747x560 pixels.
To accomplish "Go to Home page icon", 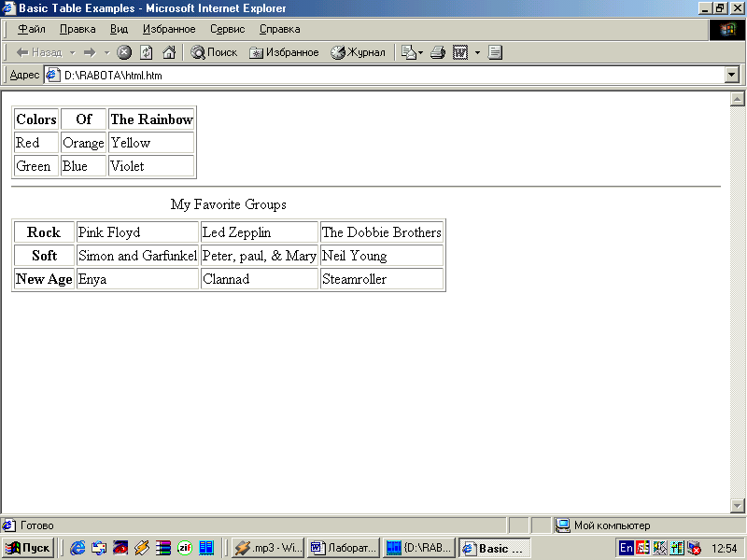I will (169, 52).
